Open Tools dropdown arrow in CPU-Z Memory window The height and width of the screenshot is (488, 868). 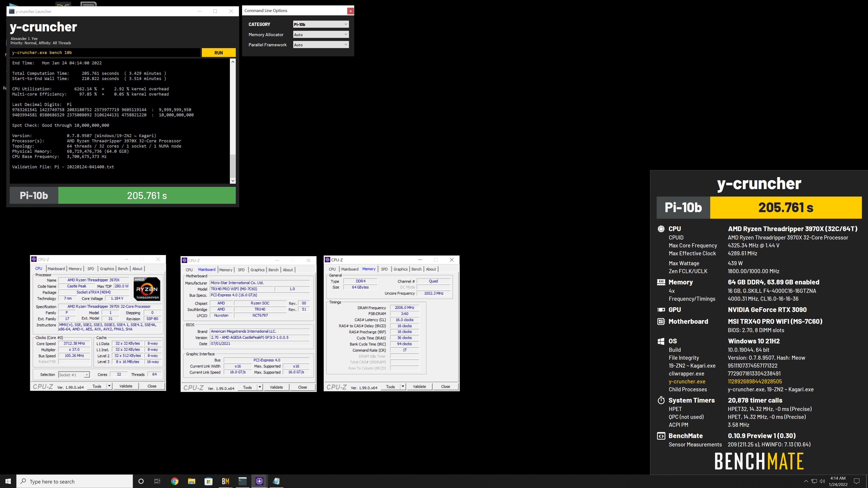tap(403, 387)
